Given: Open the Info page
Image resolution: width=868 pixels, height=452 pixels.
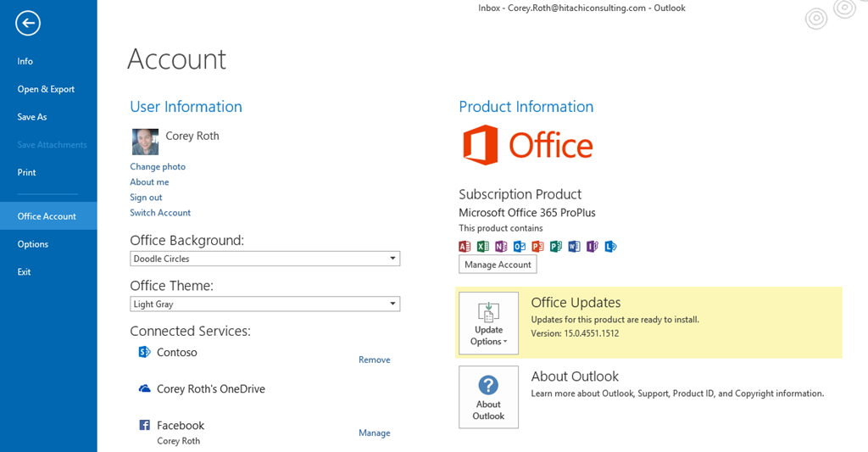Looking at the screenshot, I should (x=25, y=62).
